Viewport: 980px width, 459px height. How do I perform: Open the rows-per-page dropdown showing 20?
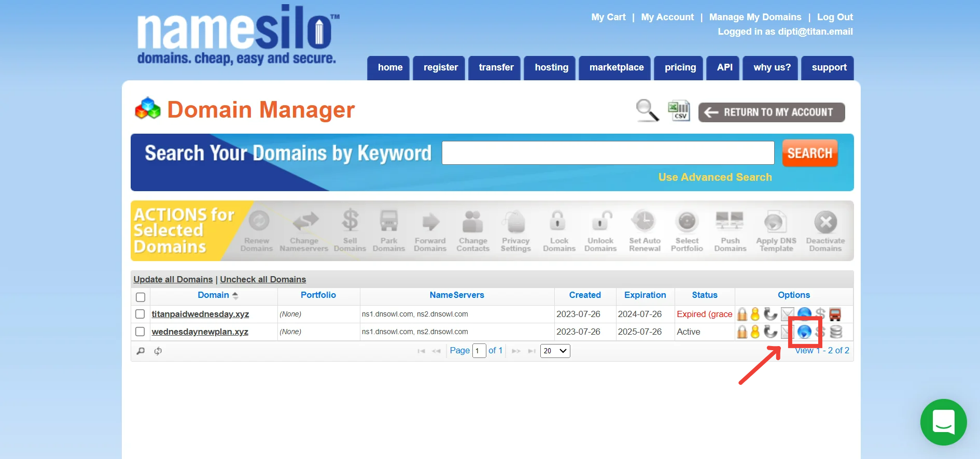(x=555, y=351)
